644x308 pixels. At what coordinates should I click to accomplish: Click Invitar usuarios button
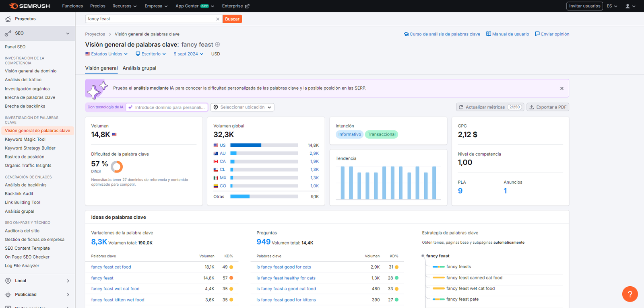(x=584, y=6)
